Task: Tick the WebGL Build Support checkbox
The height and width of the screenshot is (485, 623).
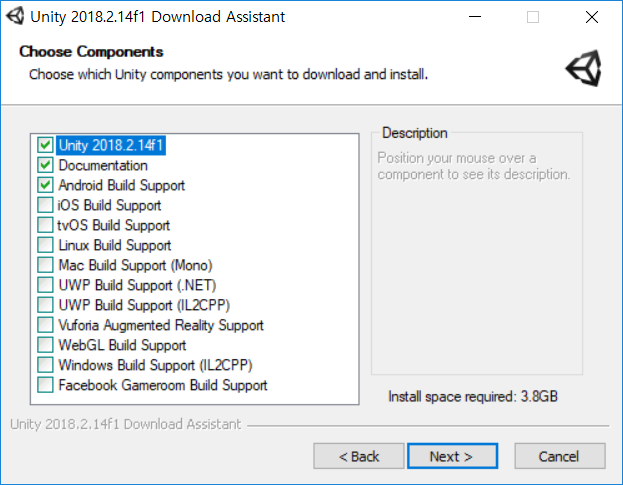Action: 45,345
